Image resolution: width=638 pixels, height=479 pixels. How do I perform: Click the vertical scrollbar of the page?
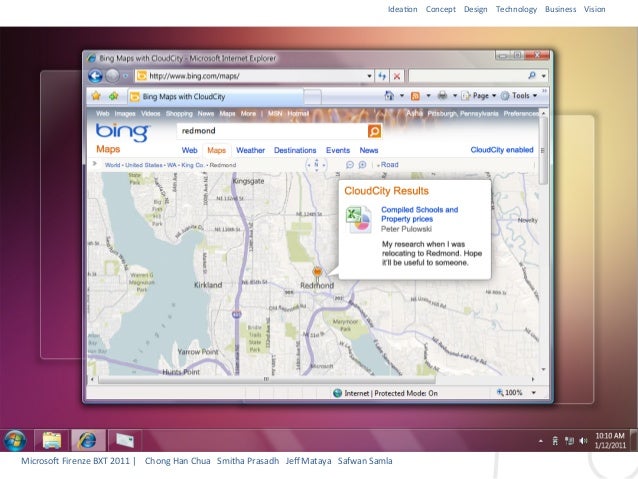(543, 151)
